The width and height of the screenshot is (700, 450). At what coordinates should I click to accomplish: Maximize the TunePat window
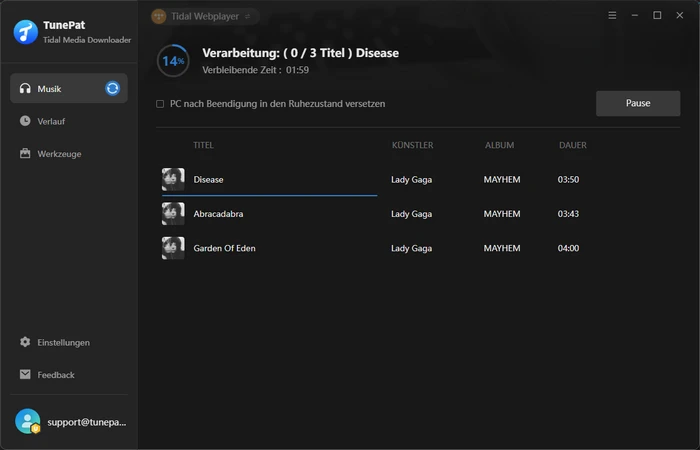(x=657, y=15)
